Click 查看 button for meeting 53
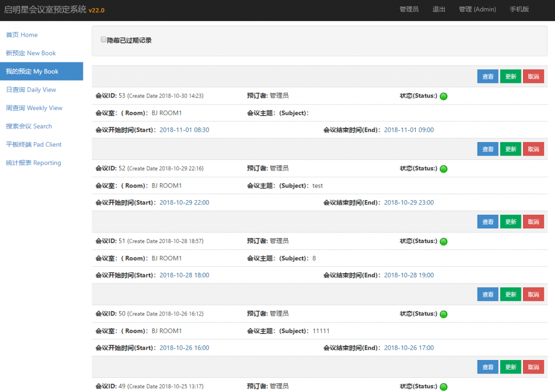 click(x=487, y=76)
